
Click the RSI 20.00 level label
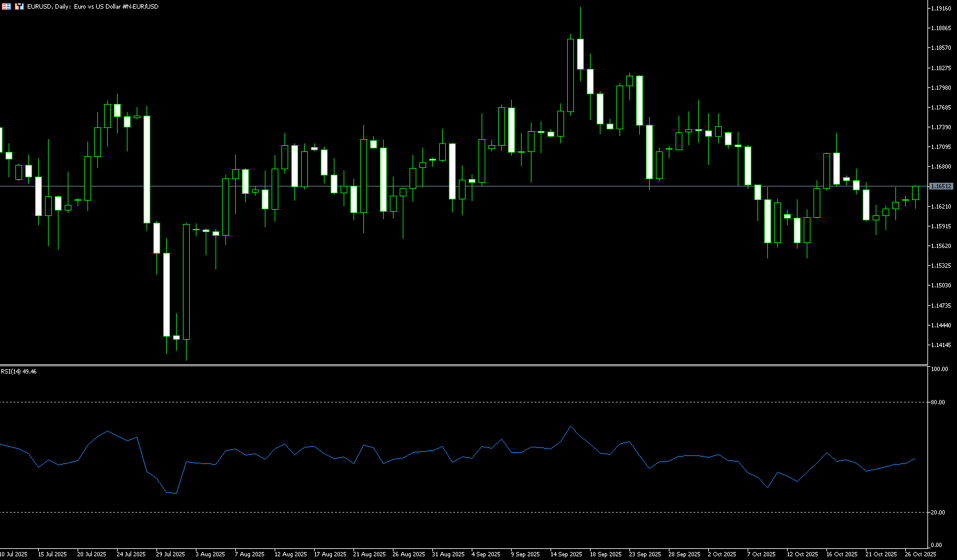click(x=938, y=513)
